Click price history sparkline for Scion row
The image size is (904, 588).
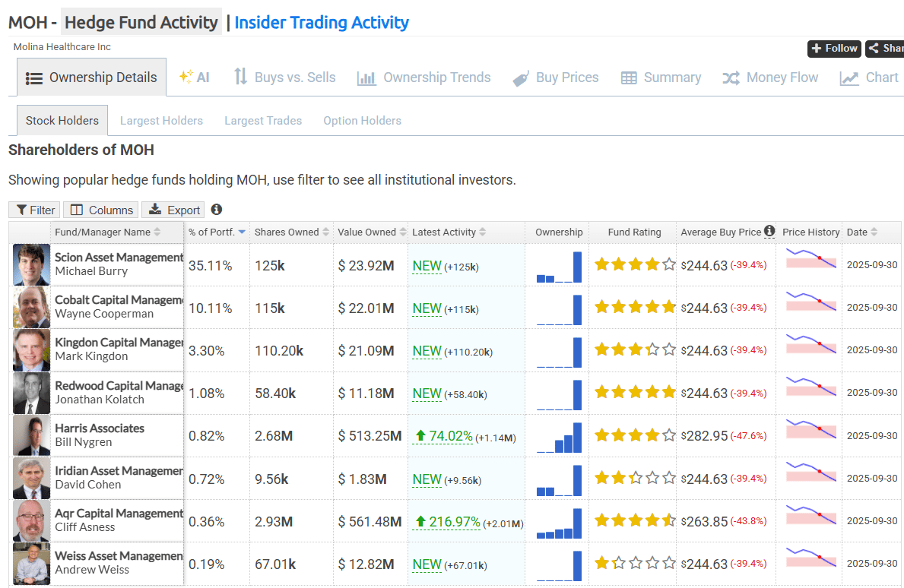coord(810,258)
